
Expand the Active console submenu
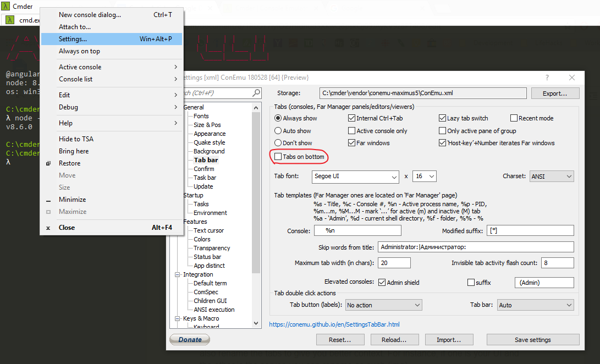(112, 67)
